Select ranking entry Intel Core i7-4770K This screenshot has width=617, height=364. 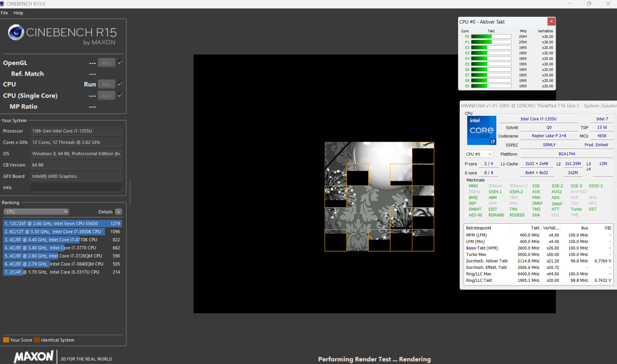click(62, 240)
